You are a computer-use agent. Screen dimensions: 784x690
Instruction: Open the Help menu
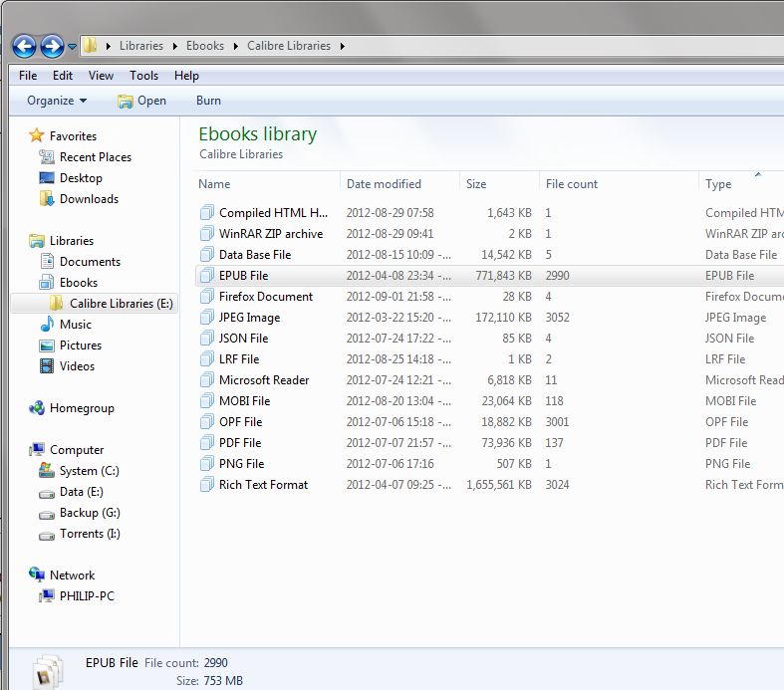[186, 76]
